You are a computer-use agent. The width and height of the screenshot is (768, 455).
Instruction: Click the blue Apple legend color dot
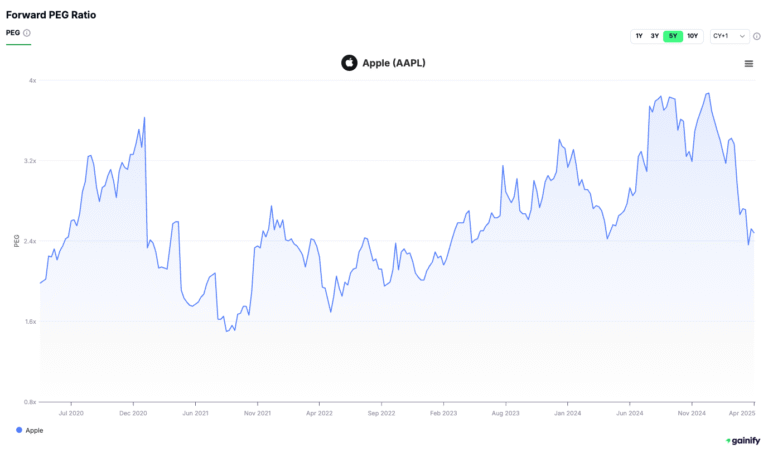click(19, 430)
